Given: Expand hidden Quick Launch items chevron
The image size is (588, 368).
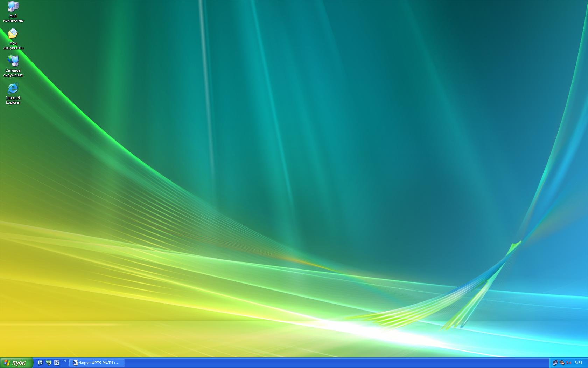Looking at the screenshot, I should tap(65, 361).
